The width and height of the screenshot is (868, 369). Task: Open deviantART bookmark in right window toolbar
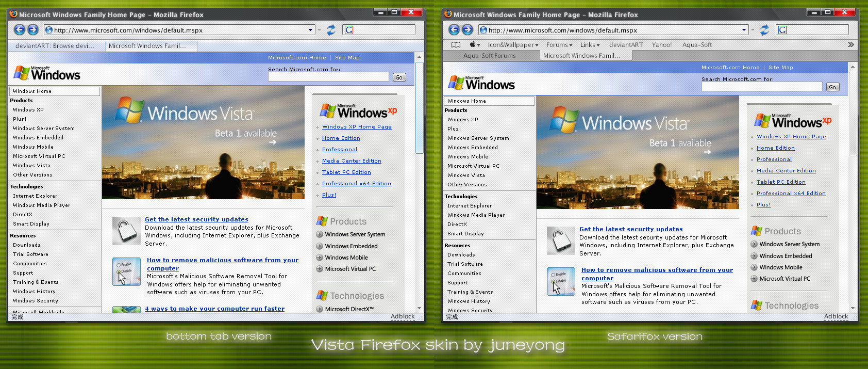click(626, 45)
